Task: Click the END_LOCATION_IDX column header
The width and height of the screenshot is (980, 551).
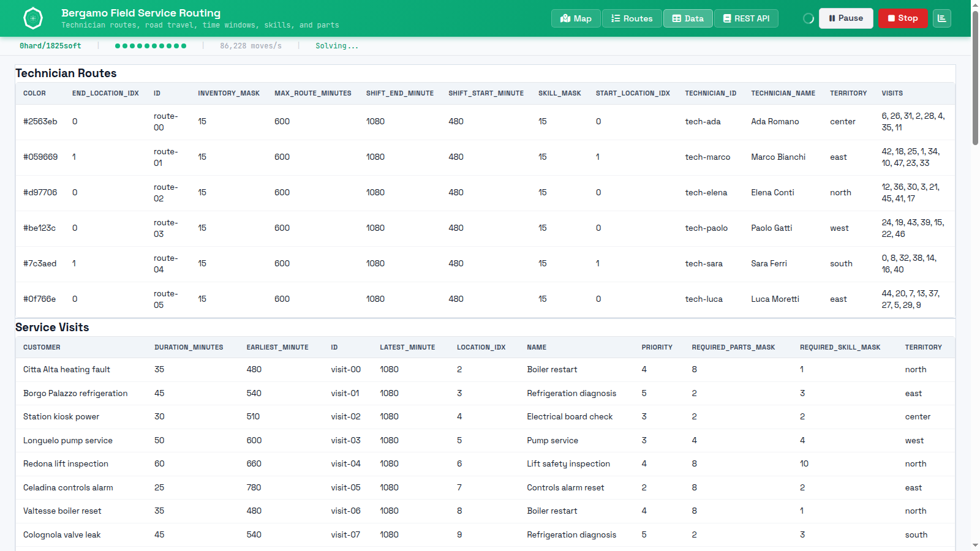Action: click(105, 94)
